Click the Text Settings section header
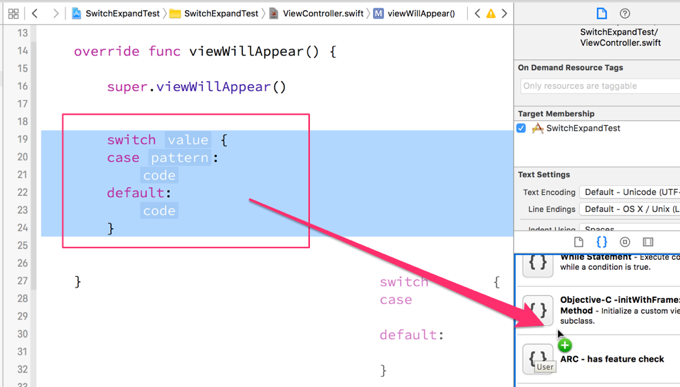Viewport: 680px width, 387px height. point(544,174)
